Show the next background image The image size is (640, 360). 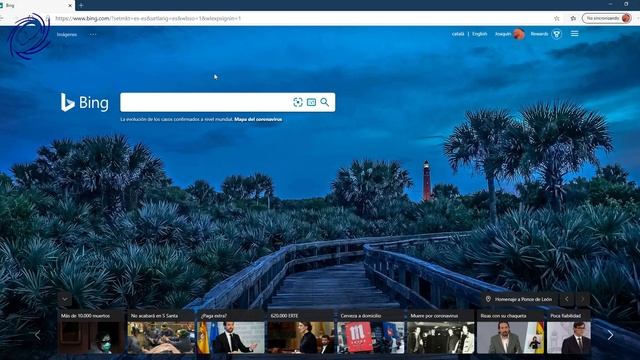pos(582,299)
